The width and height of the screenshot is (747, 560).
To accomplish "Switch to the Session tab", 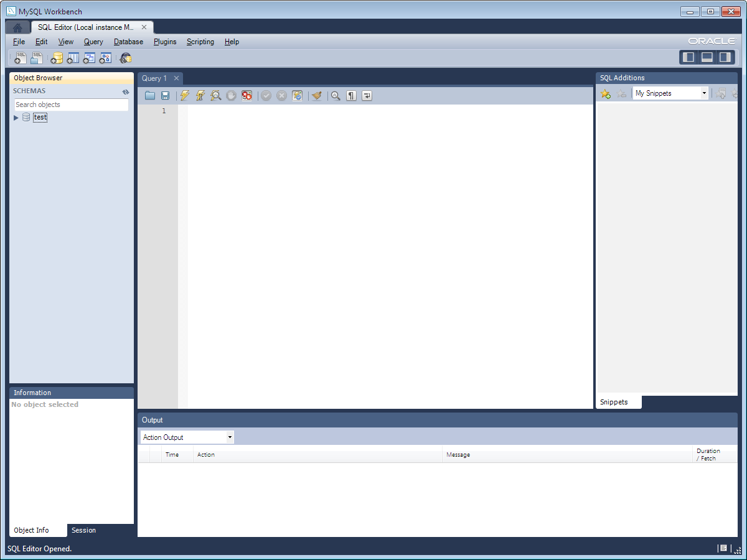I will click(x=83, y=530).
